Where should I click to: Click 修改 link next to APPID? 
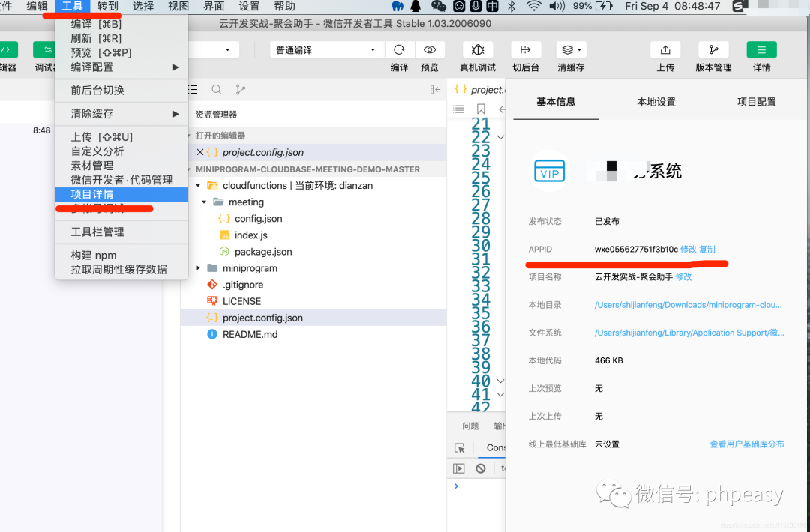688,250
